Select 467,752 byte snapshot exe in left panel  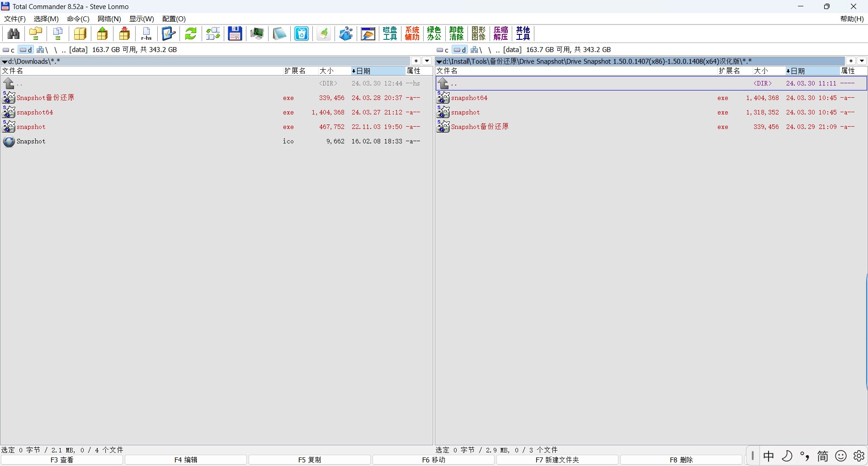click(216, 127)
